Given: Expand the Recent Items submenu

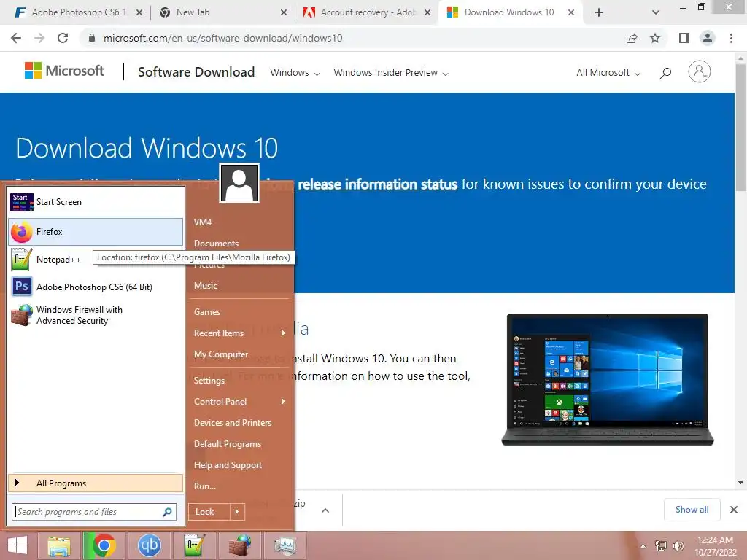Looking at the screenshot, I should 239,333.
